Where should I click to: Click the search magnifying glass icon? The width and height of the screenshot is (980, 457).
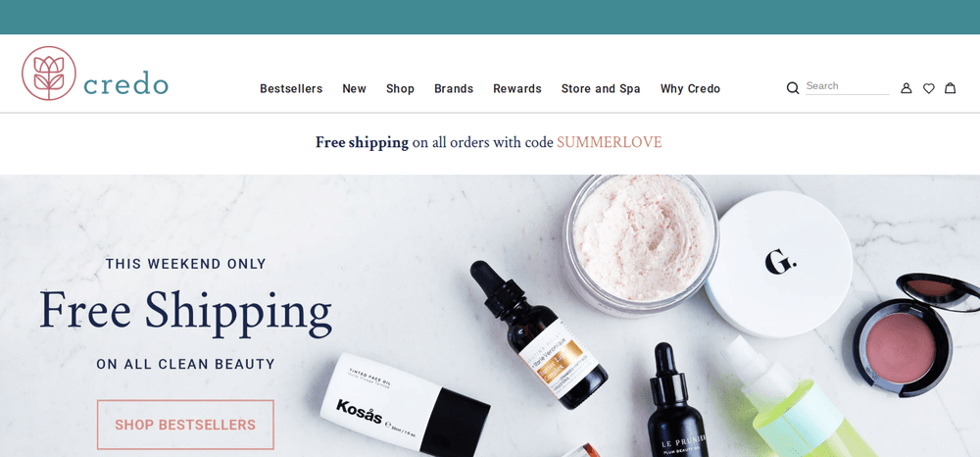[793, 88]
